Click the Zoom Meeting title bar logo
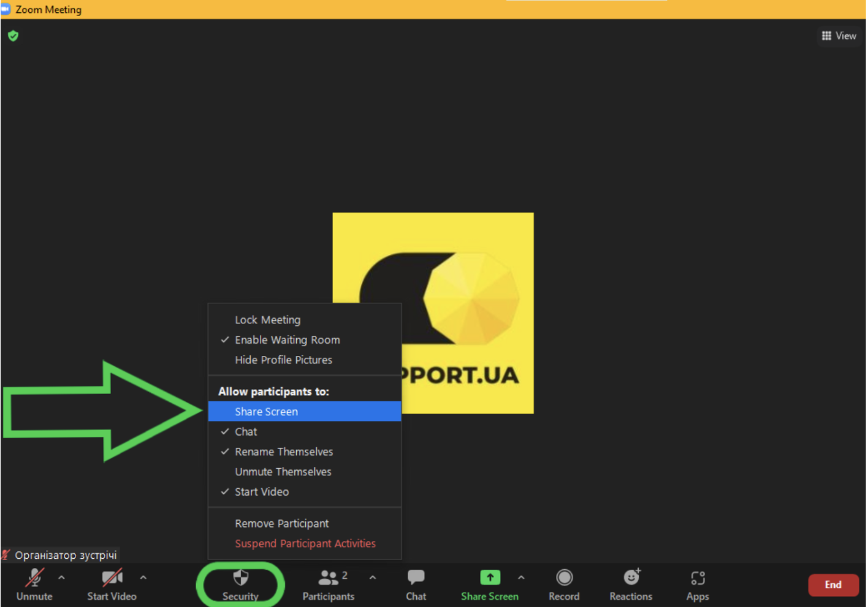The width and height of the screenshot is (868, 609). 6,9
